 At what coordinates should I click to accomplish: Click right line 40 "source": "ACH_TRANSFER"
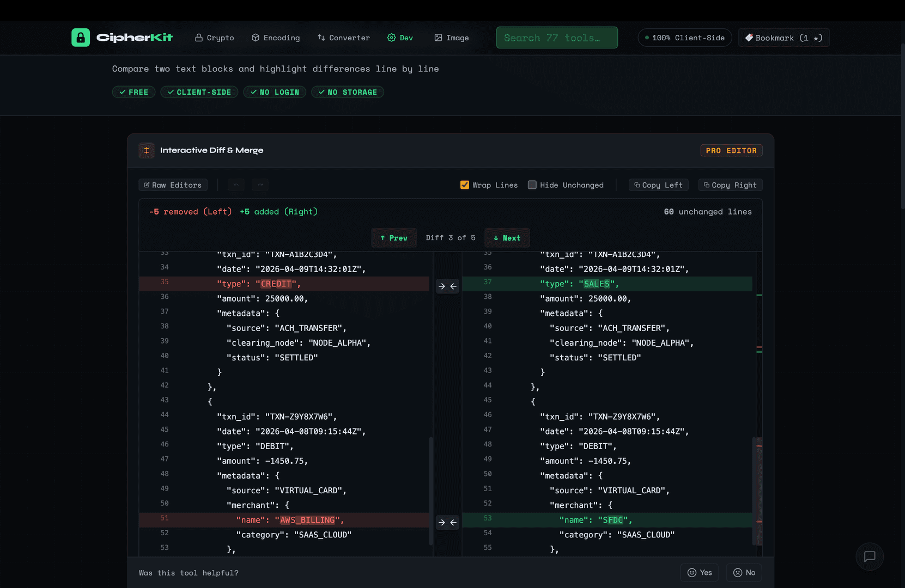pyautogui.click(x=610, y=328)
